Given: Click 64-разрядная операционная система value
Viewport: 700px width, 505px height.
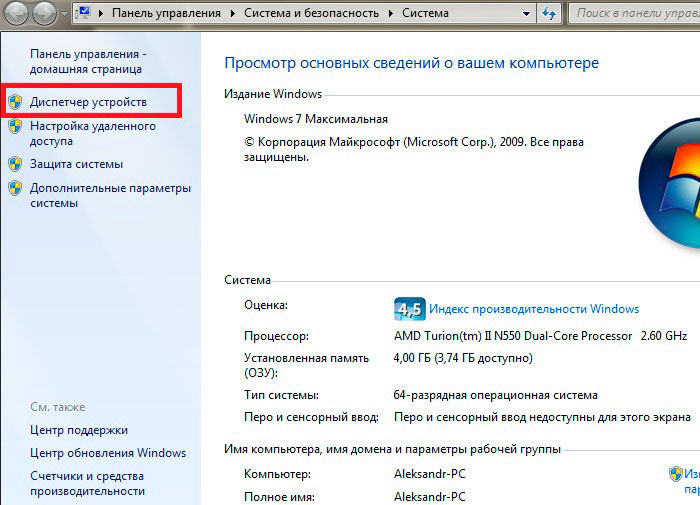Looking at the screenshot, I should [496, 395].
